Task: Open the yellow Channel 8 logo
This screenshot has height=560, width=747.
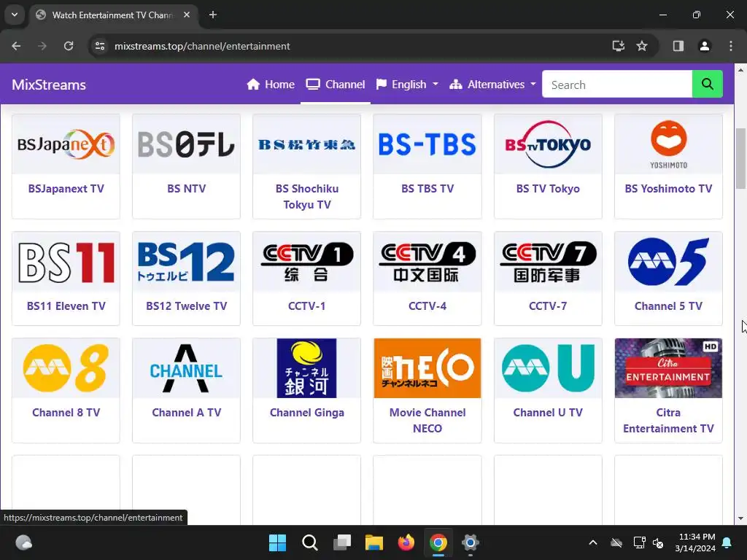Action: (x=66, y=368)
